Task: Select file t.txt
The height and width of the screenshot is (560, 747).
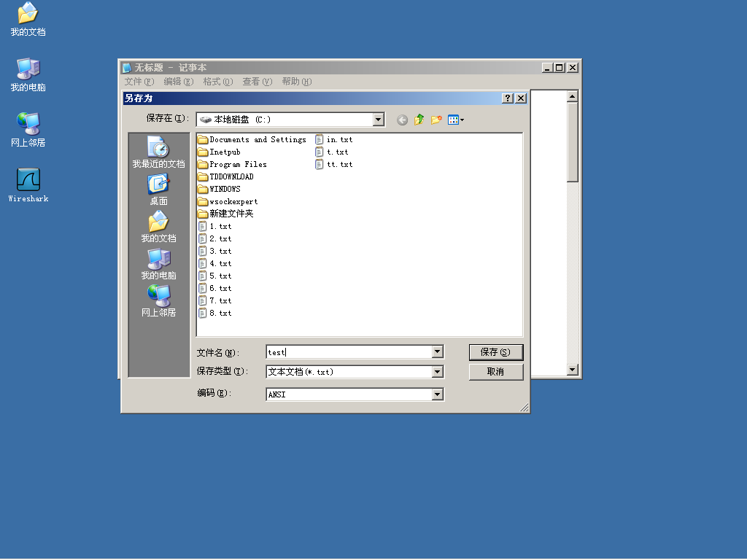Action: [332, 152]
